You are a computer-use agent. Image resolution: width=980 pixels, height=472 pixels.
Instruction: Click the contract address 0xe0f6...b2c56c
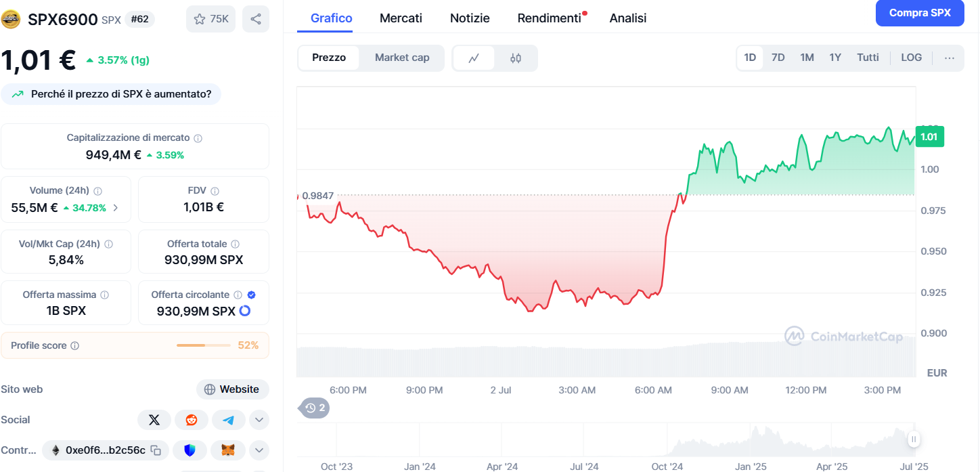(106, 450)
